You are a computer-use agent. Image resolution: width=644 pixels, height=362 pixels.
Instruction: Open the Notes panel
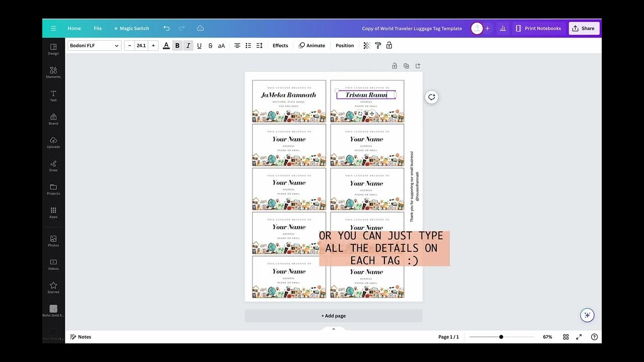coord(80,337)
